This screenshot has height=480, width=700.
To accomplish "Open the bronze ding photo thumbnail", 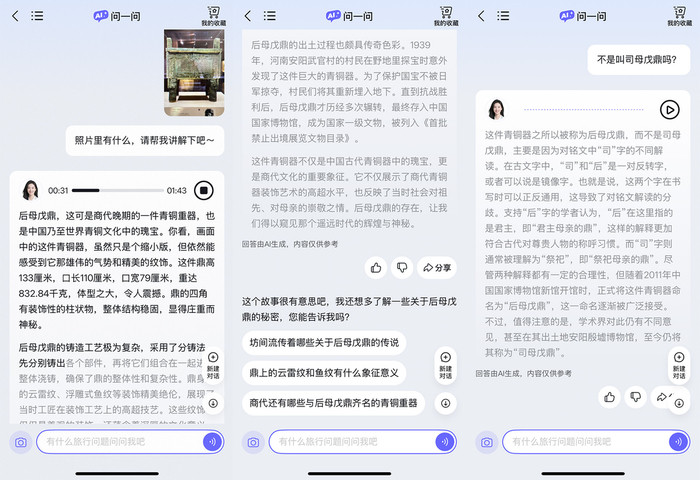I will tap(194, 73).
